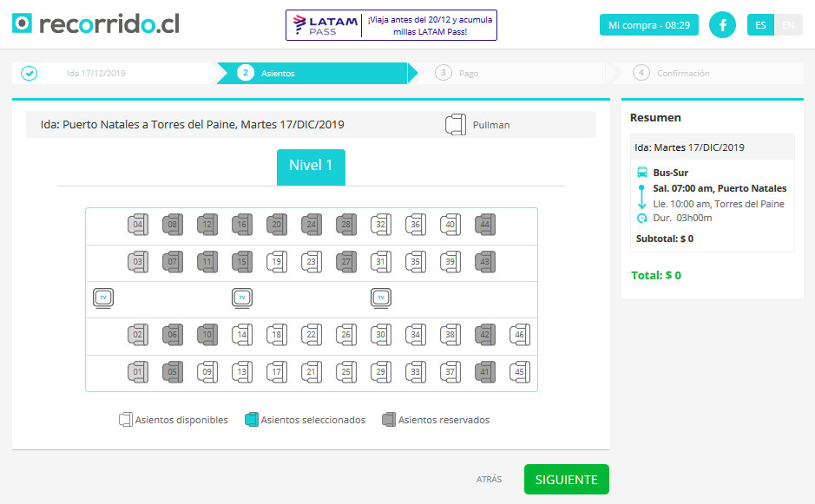Click the front TV icon

(x=103, y=298)
